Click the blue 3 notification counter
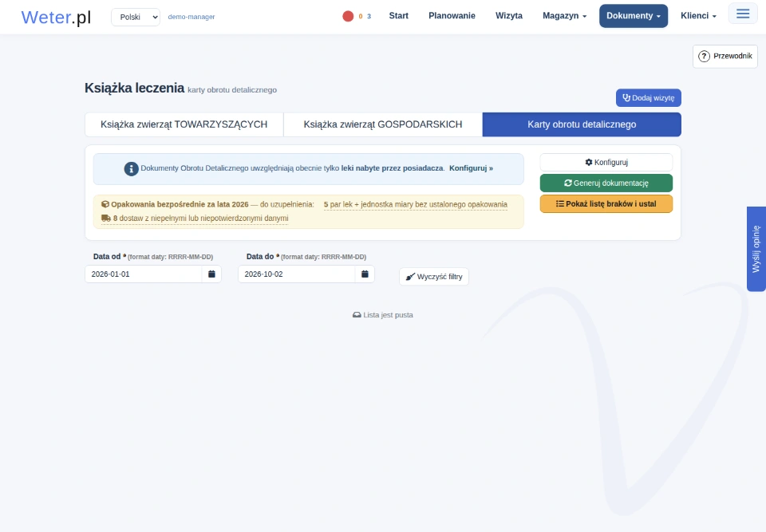 [x=369, y=16]
